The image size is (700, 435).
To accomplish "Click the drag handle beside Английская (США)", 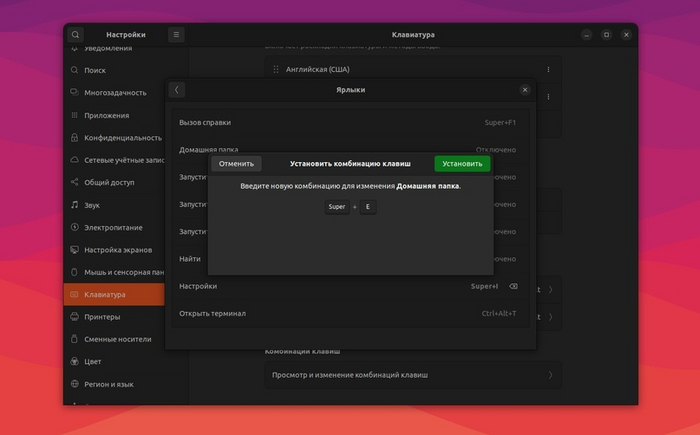I will pos(275,69).
